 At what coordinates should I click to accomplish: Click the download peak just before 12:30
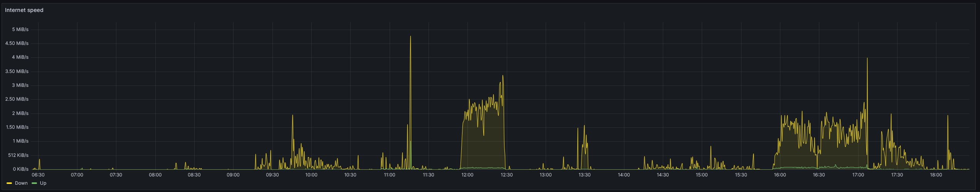click(x=503, y=76)
